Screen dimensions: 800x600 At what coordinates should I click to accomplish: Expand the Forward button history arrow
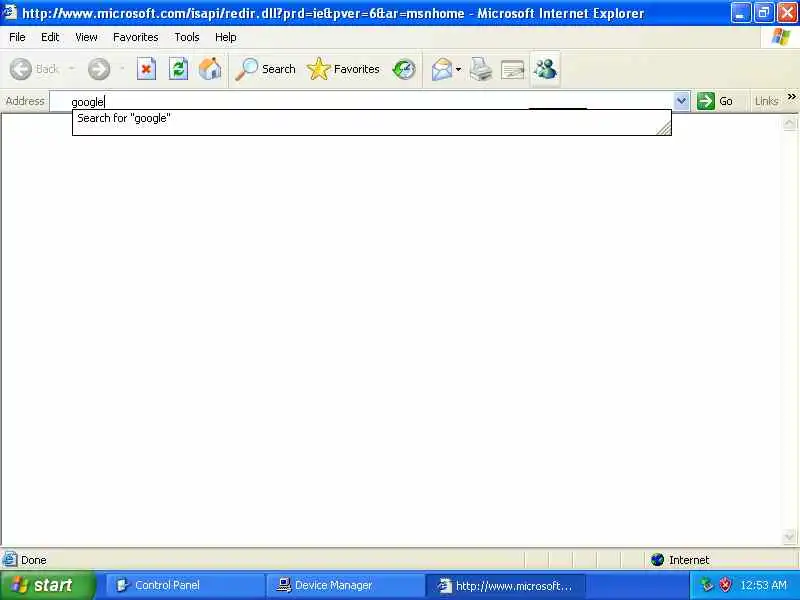(122, 68)
